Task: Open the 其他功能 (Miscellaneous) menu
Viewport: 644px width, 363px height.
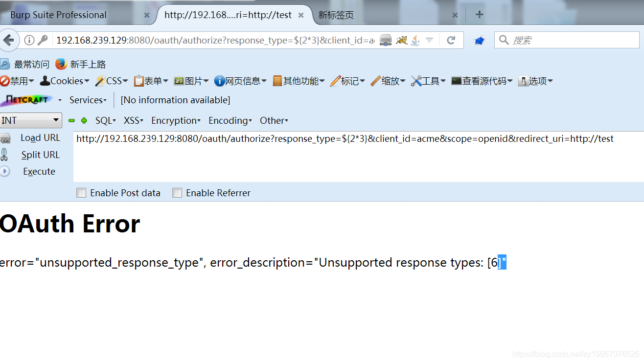Action: pyautogui.click(x=299, y=81)
